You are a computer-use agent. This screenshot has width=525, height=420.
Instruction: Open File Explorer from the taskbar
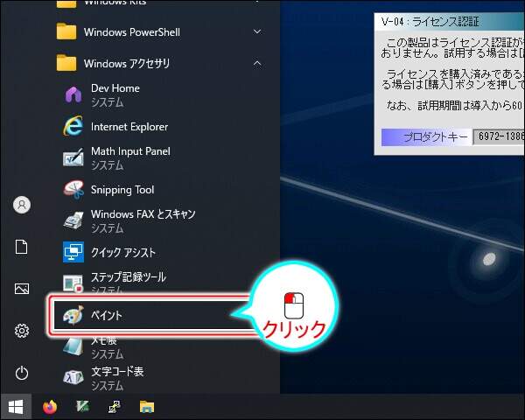(147, 407)
